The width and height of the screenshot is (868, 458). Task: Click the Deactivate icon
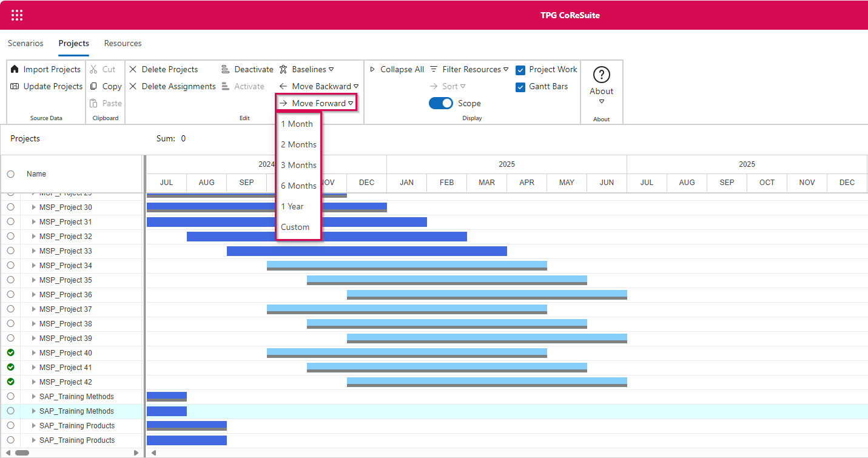(x=225, y=69)
